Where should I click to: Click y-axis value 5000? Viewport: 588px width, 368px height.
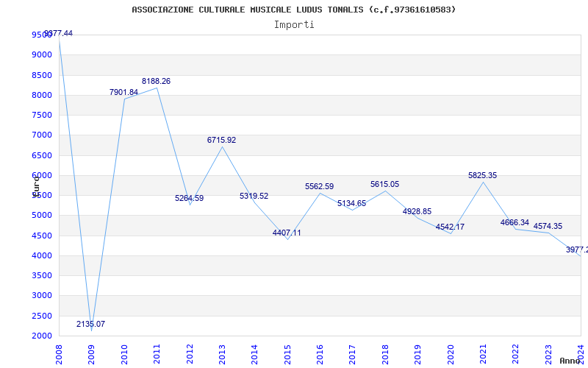42,216
